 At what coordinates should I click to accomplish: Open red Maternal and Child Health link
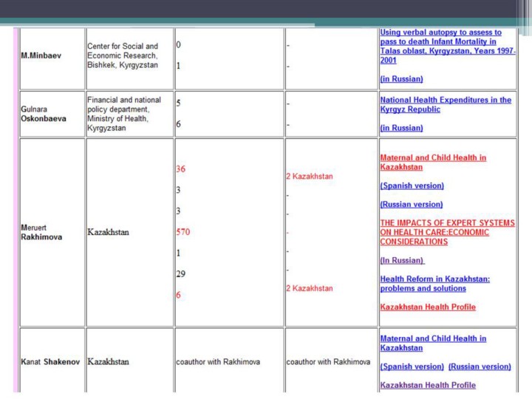[432, 162]
